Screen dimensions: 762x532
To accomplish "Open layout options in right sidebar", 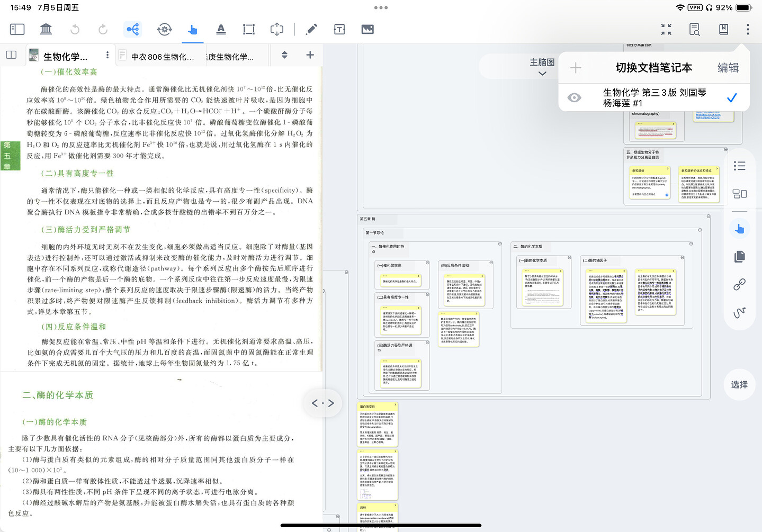I will point(740,194).
